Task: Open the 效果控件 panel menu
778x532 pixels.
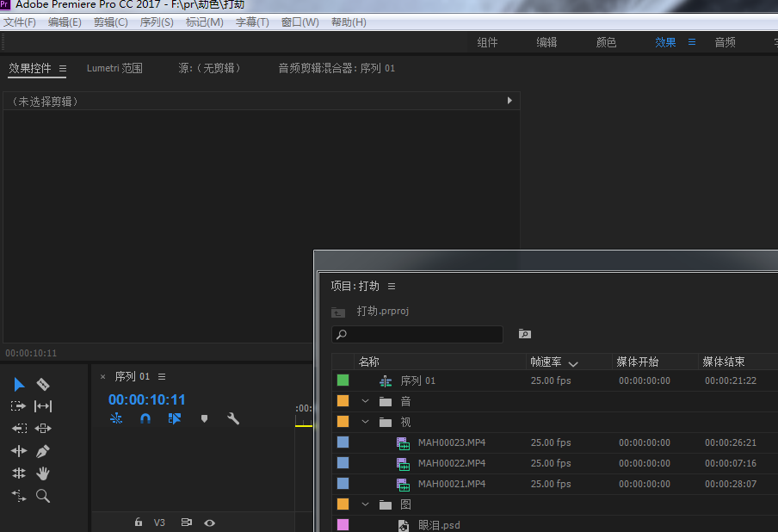Action: pyautogui.click(x=63, y=69)
